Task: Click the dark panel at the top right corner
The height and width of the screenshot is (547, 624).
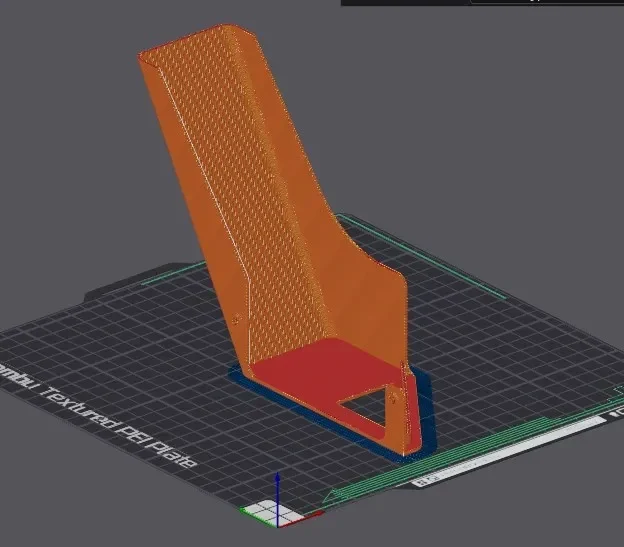Action: tap(482, 2)
